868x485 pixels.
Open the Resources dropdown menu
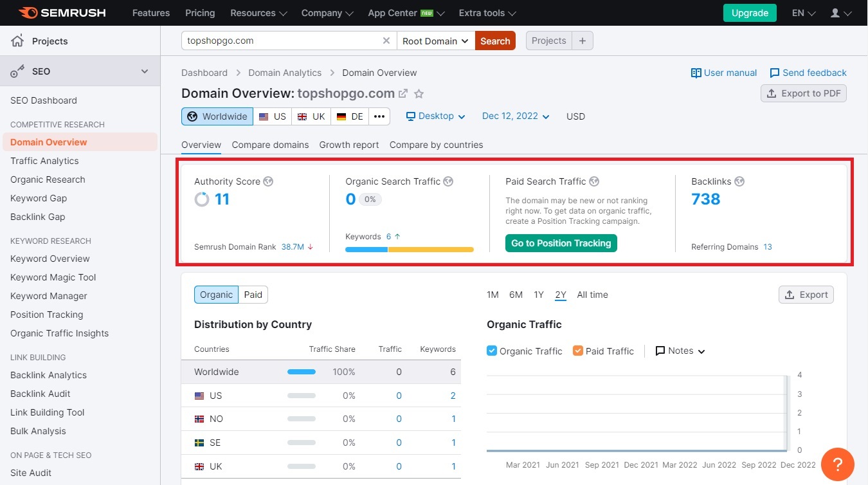[x=258, y=13]
